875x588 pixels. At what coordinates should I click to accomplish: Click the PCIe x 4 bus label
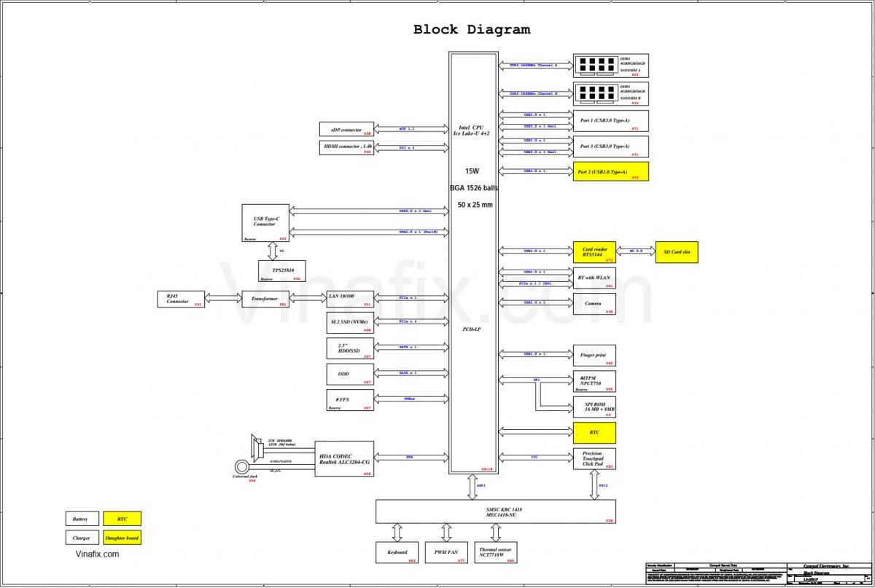click(408, 321)
